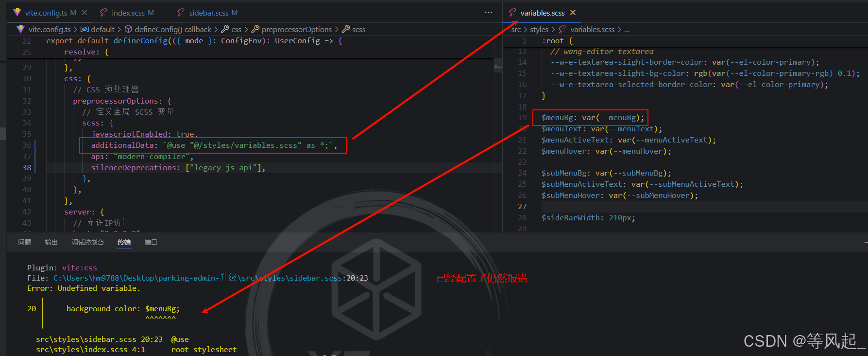Click the 'styles' breadcrumb in right editor
The image size is (868, 356).
(539, 30)
